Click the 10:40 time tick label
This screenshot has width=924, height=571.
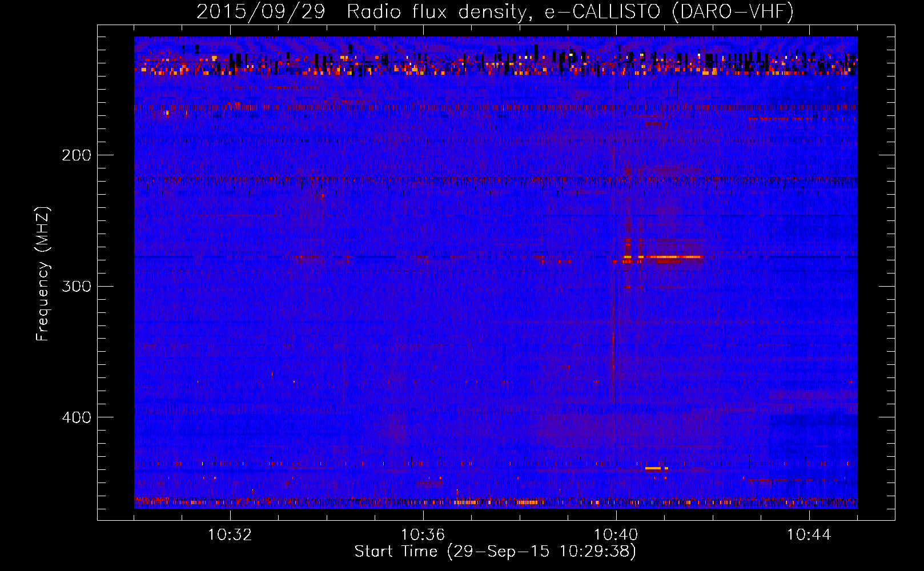(616, 534)
